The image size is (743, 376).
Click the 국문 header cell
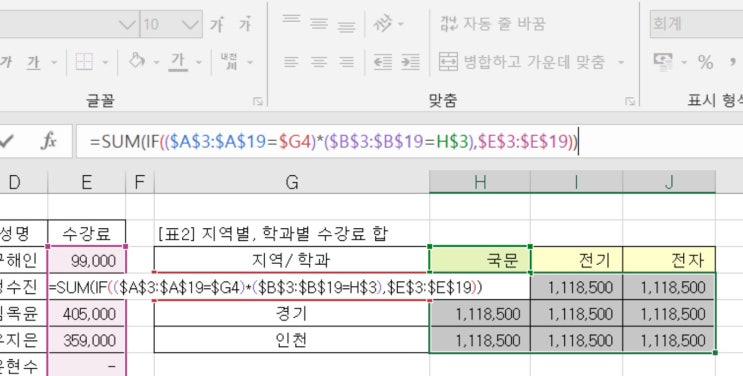480,260
